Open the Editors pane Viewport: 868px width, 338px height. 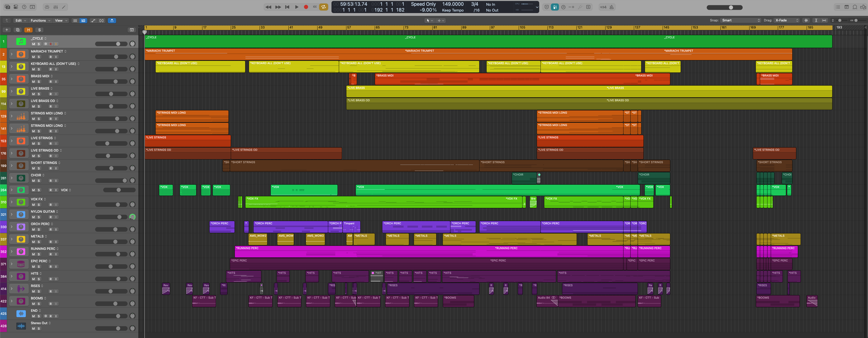(x=64, y=7)
